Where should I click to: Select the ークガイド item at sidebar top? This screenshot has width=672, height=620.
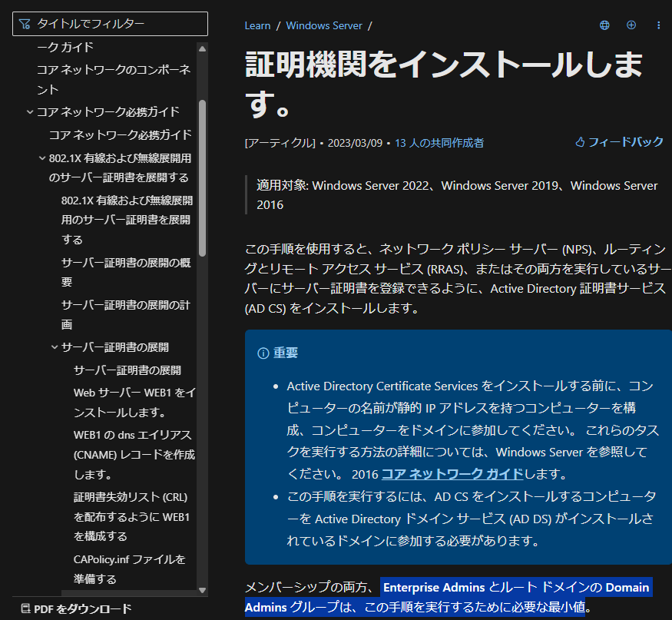65,47
